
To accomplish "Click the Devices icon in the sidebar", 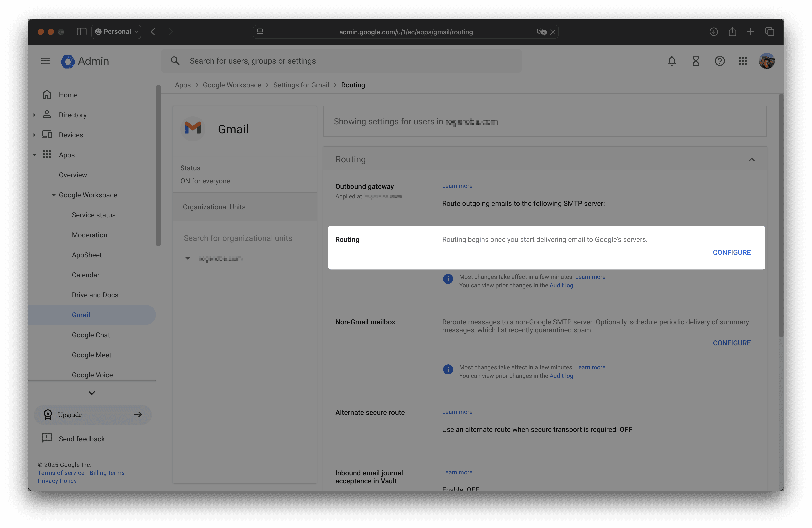I will pyautogui.click(x=47, y=135).
